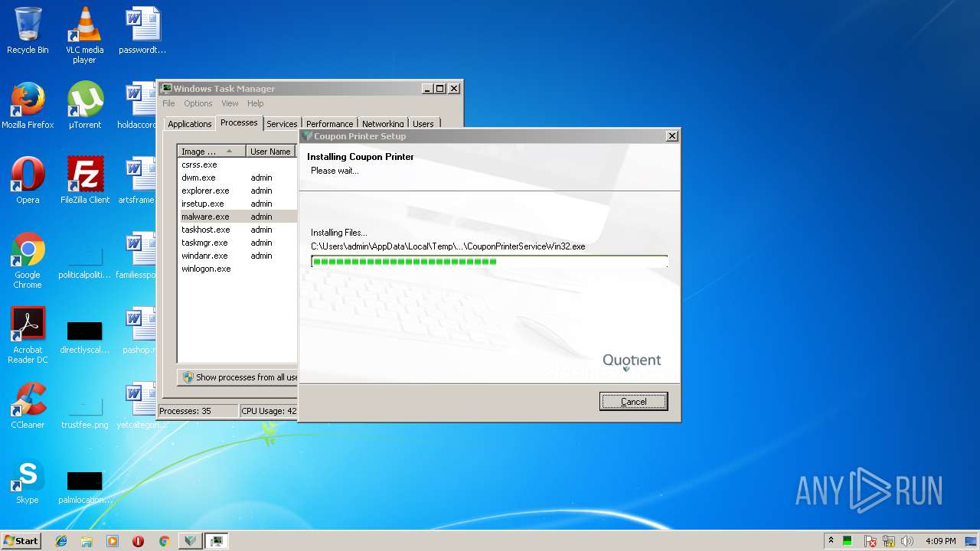Sort processes by Image Name column

(x=211, y=152)
